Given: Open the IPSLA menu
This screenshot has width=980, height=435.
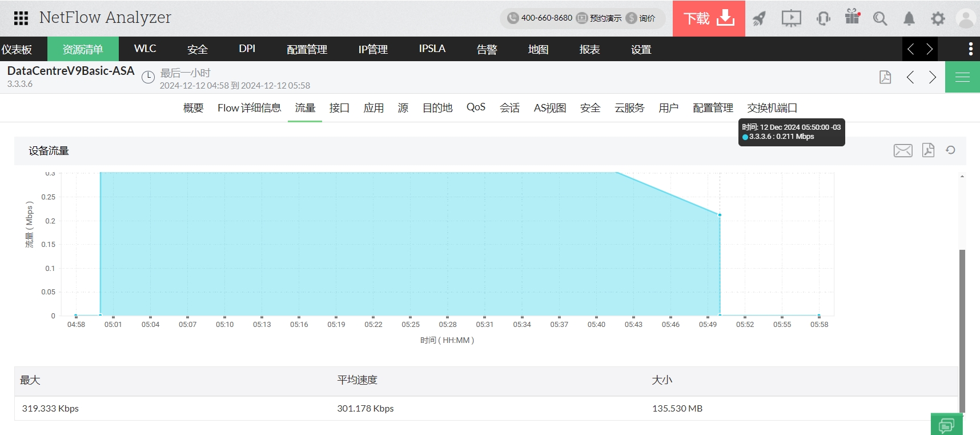Looking at the screenshot, I should point(432,49).
